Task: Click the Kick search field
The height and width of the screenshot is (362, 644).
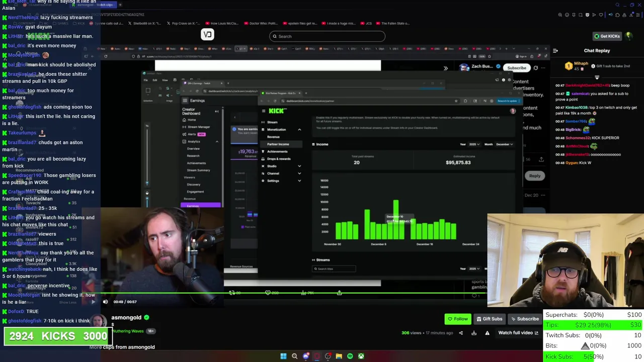Action: [327, 36]
